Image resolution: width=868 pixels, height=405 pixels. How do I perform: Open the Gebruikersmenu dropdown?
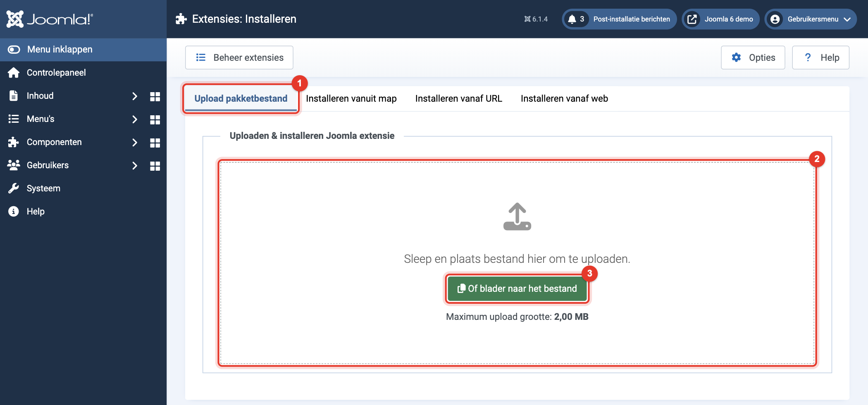pyautogui.click(x=811, y=19)
